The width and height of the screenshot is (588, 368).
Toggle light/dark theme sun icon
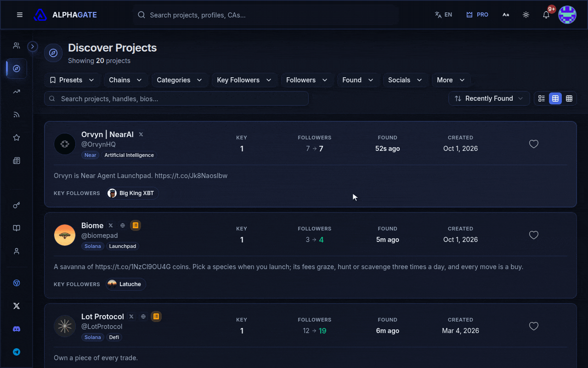point(526,15)
